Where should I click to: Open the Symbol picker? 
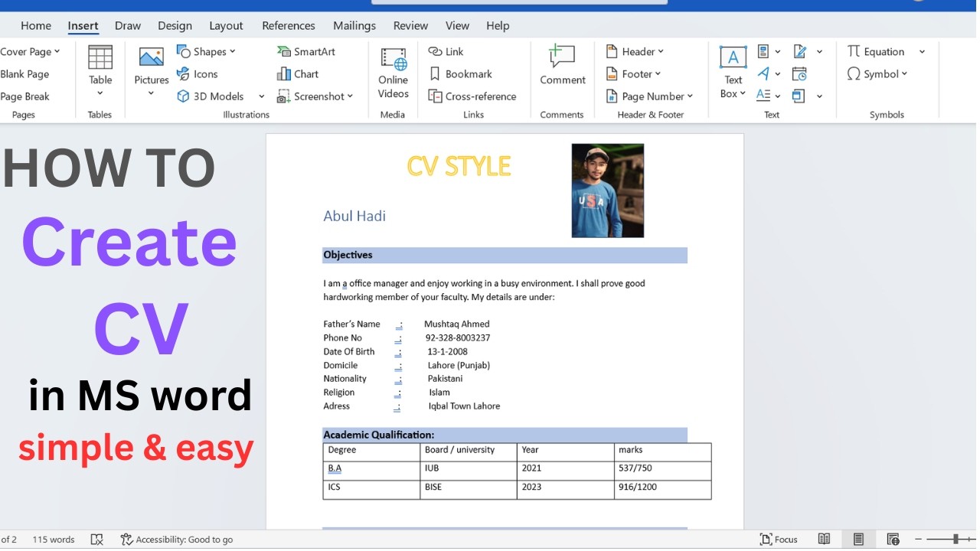[876, 74]
